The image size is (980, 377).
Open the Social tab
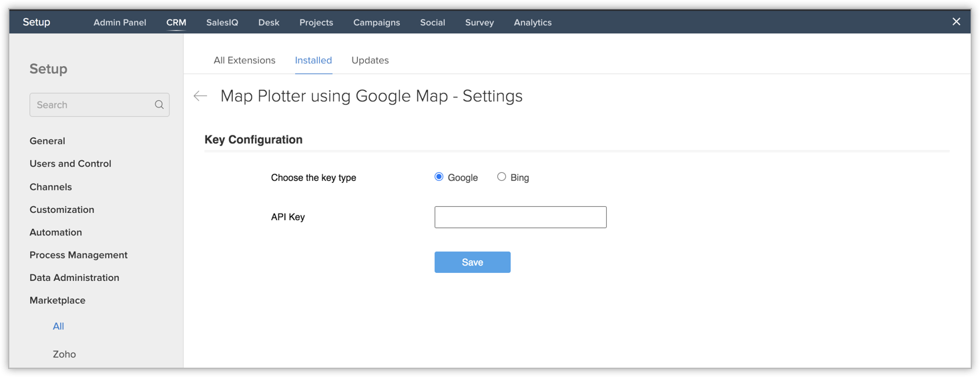[433, 22]
